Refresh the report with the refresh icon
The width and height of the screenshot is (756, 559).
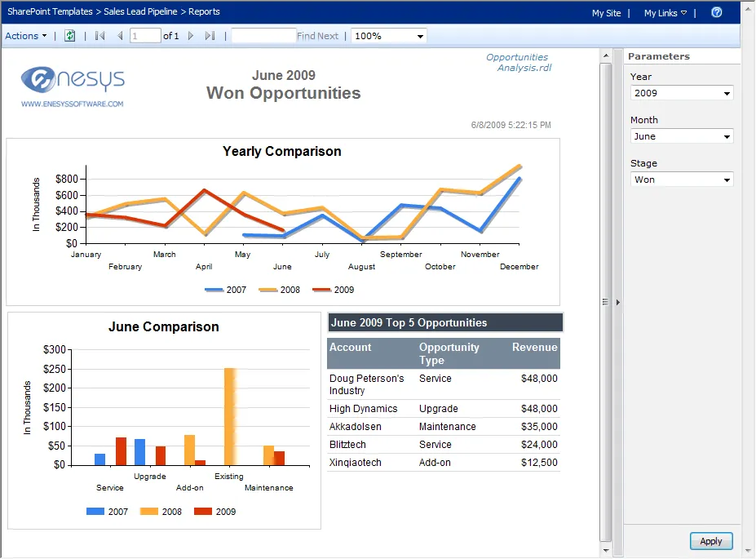pyautogui.click(x=69, y=35)
